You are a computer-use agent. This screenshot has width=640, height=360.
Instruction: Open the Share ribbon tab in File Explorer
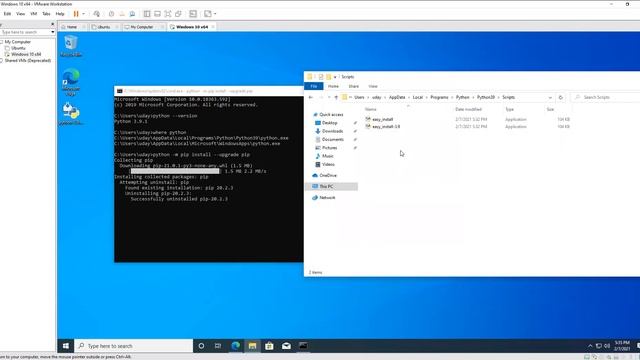click(x=353, y=86)
